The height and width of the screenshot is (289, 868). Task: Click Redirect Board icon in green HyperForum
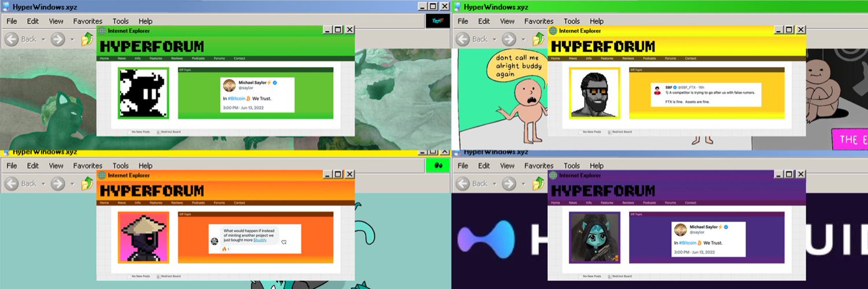click(158, 132)
